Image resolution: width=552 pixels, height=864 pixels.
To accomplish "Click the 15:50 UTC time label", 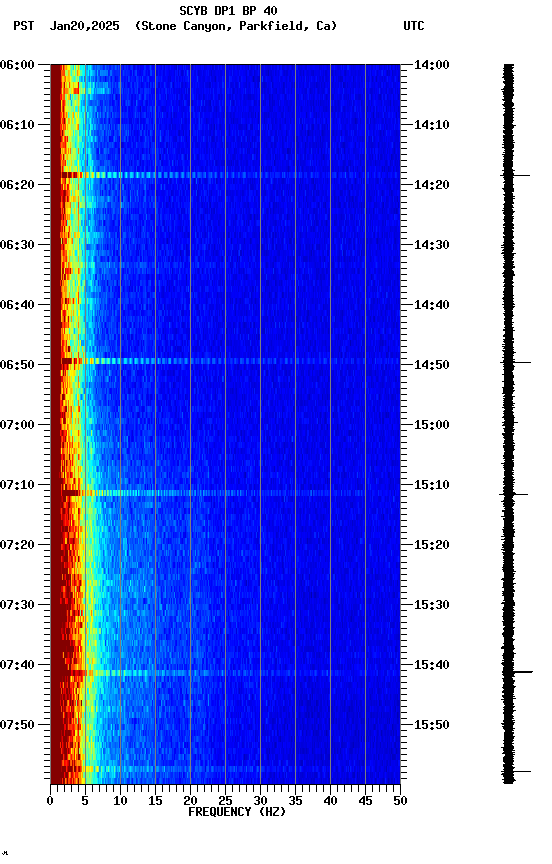I will (x=432, y=725).
